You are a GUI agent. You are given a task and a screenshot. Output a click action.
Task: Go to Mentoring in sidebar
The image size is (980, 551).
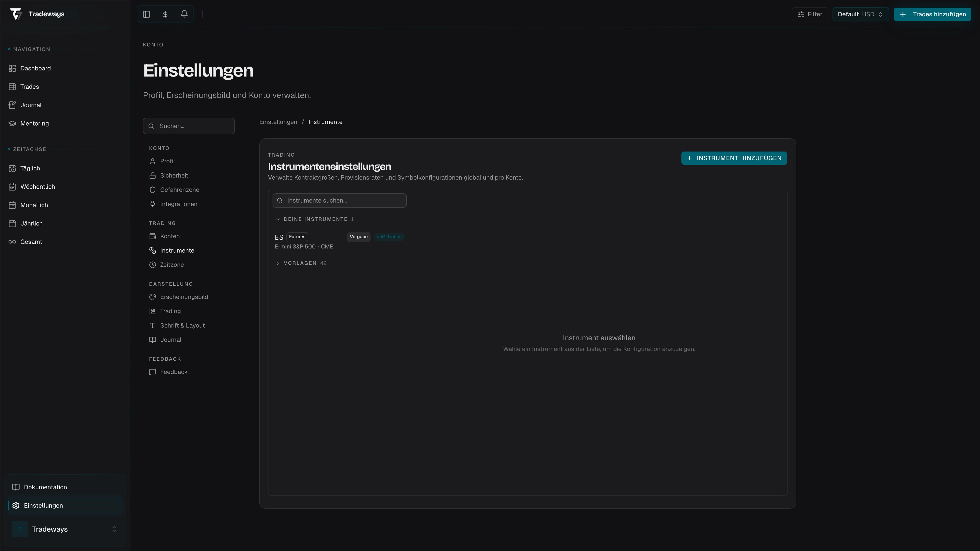(34, 123)
